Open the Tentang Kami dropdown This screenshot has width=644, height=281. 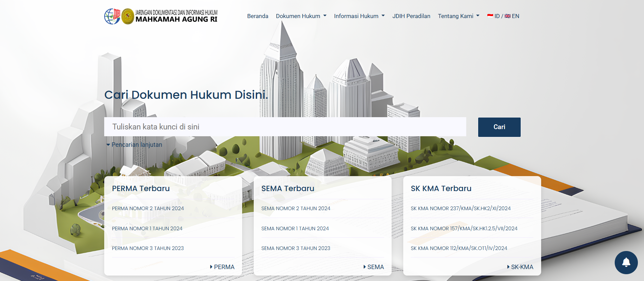[458, 16]
